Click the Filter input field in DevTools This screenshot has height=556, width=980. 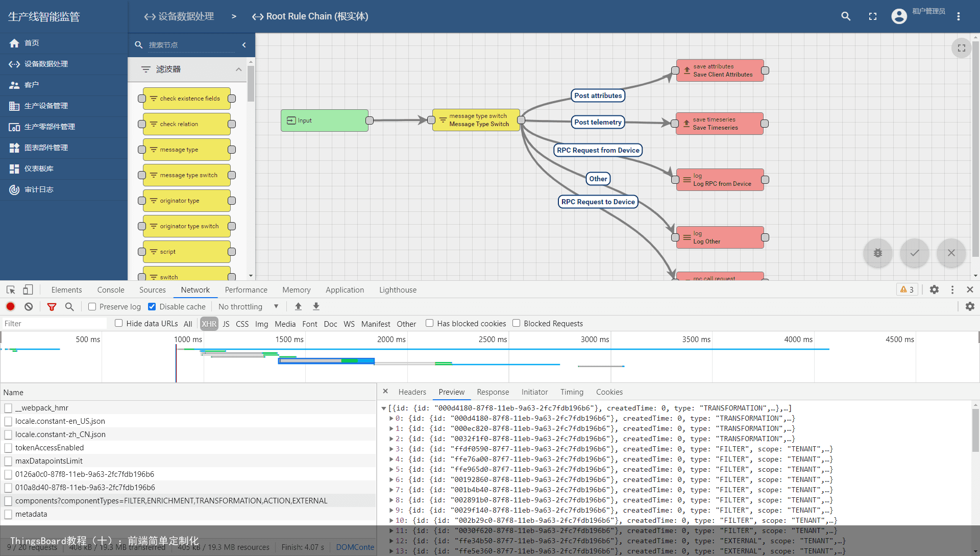pos(55,324)
